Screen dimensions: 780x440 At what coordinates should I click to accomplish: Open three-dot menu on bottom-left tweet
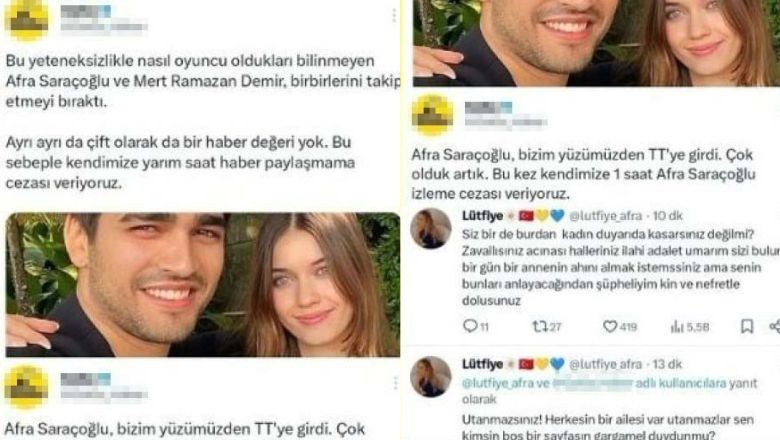point(395,383)
